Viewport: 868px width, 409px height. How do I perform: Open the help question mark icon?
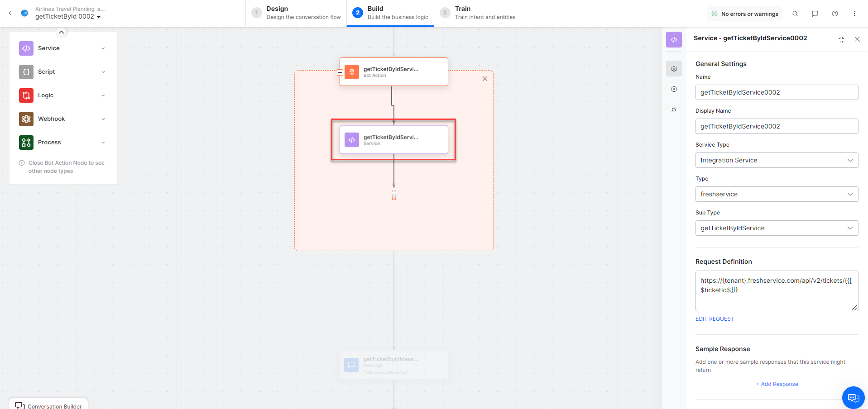(834, 14)
